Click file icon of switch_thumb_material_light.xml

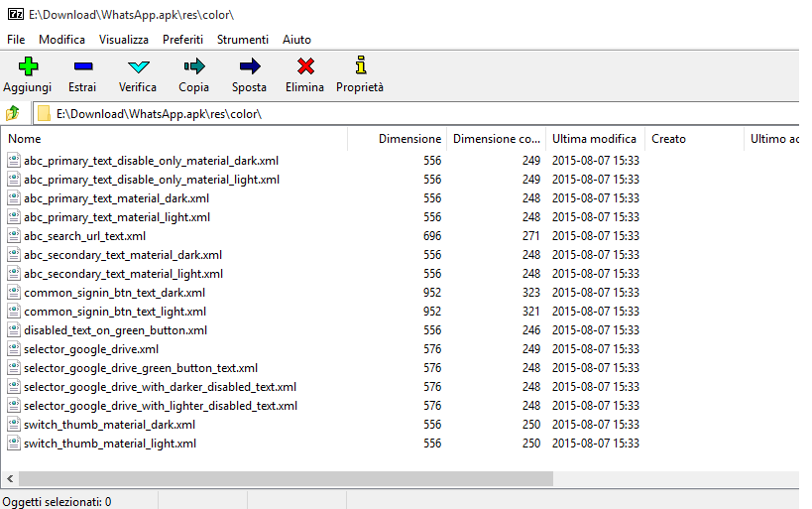(14, 444)
